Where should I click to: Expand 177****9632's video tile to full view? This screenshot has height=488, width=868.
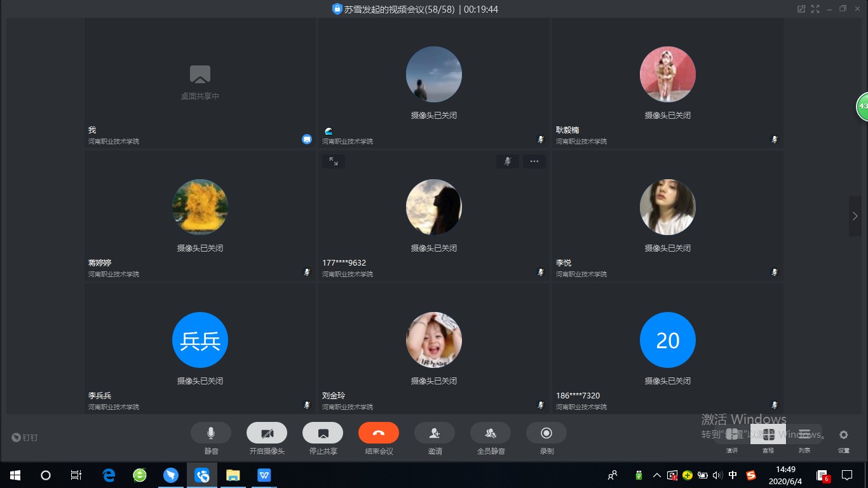(x=333, y=161)
